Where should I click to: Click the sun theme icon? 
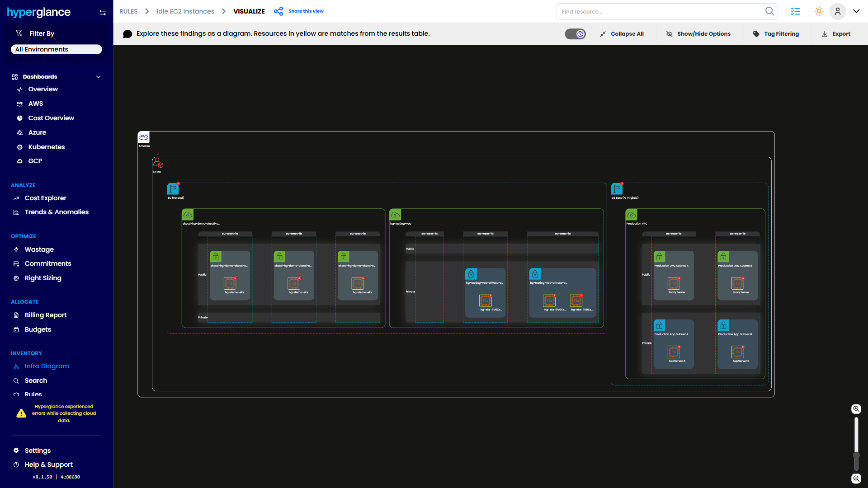coord(819,11)
